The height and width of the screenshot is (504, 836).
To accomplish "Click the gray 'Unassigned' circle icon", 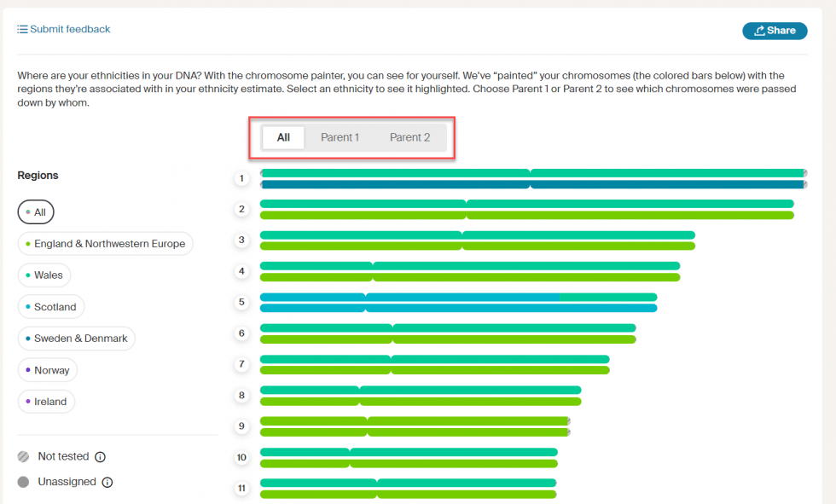I will [21, 482].
